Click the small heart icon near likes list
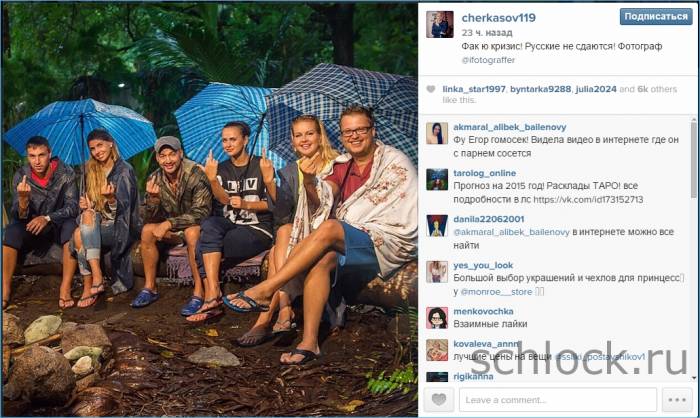The width and height of the screenshot is (700, 418). click(431, 89)
